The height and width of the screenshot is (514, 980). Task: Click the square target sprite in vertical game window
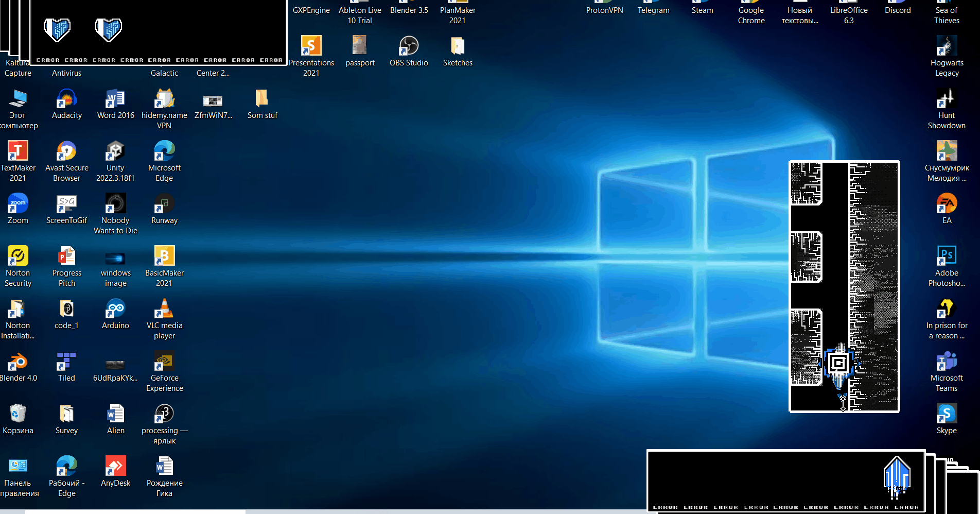[838, 364]
